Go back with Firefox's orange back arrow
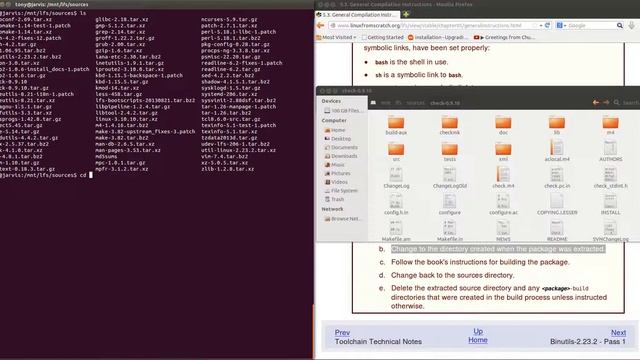 coord(320,25)
